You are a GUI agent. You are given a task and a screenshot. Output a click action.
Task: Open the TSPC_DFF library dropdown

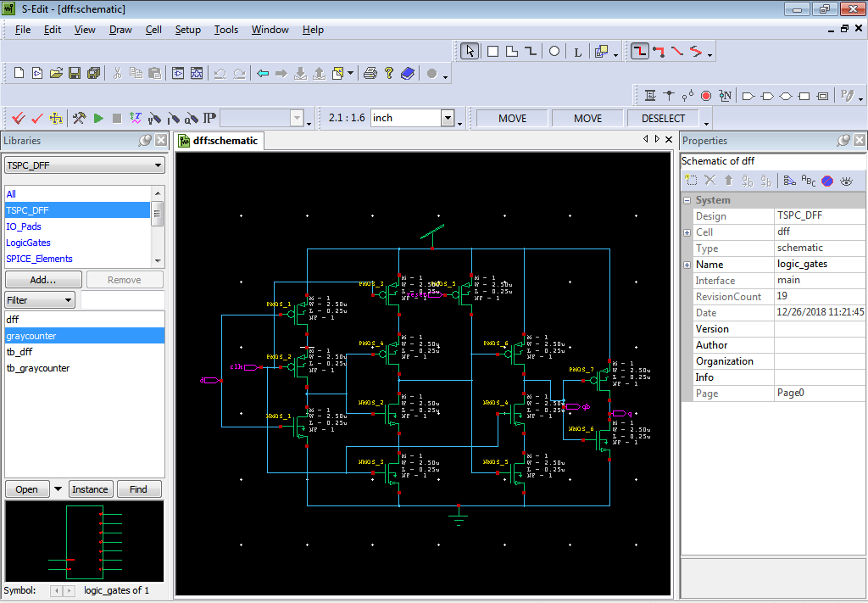coord(85,165)
